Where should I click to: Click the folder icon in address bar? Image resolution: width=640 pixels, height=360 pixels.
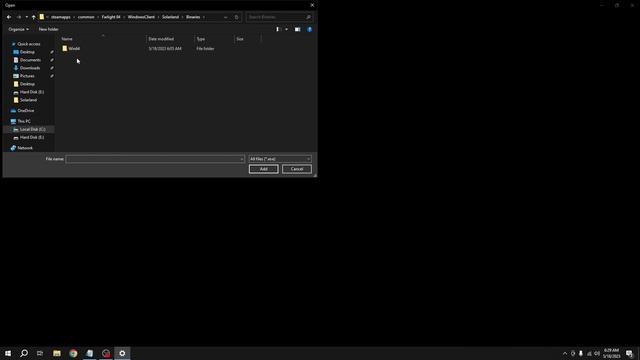42,17
